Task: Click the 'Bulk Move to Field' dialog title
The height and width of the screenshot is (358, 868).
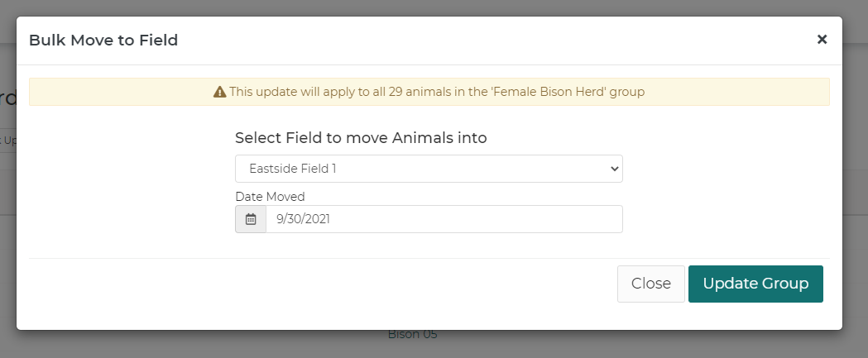Action: pos(103,40)
